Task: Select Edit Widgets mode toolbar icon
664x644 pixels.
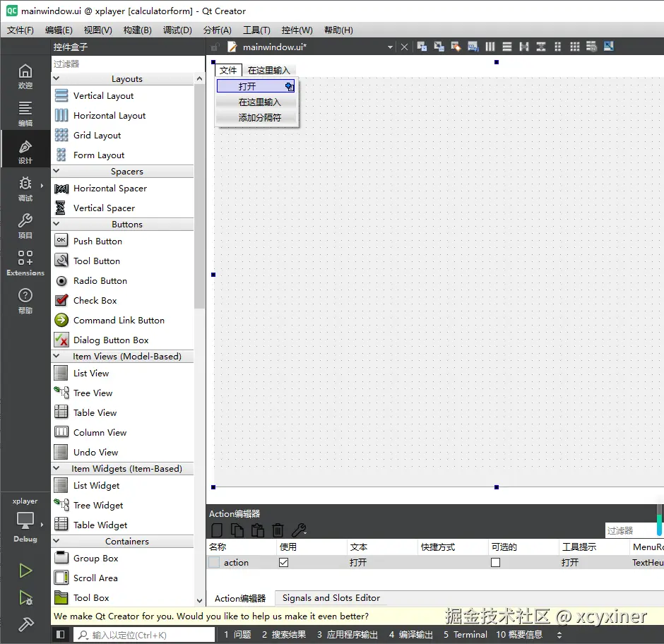Action: [x=422, y=47]
